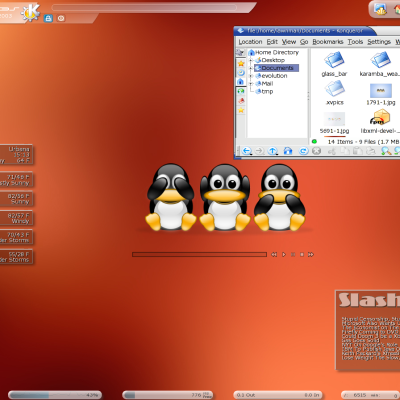Image resolution: width=400 pixels, height=400 pixels.
Task: Open the Settings menu
Action: (379, 42)
